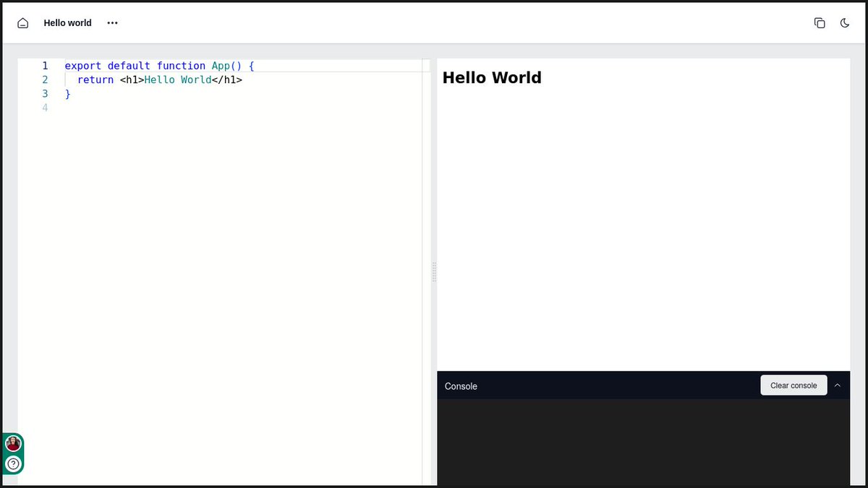Click the user avatar thumbnail bottom left

pos(12,443)
